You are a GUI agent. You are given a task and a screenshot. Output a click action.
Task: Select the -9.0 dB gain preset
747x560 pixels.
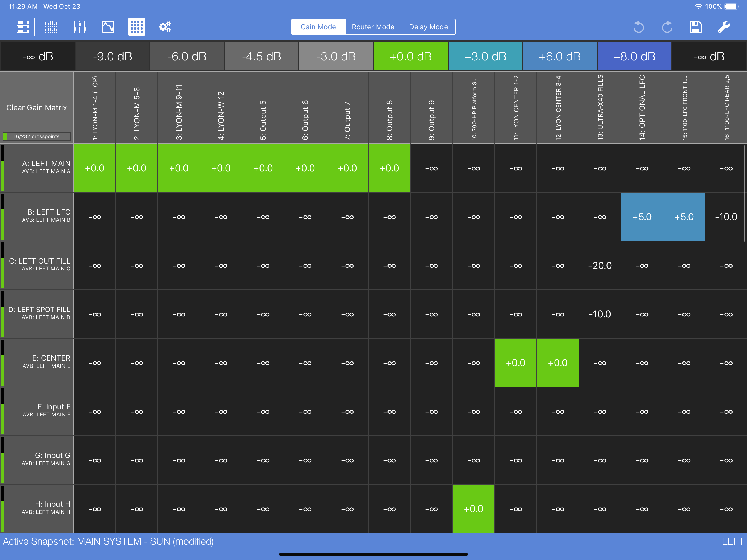[x=112, y=56]
